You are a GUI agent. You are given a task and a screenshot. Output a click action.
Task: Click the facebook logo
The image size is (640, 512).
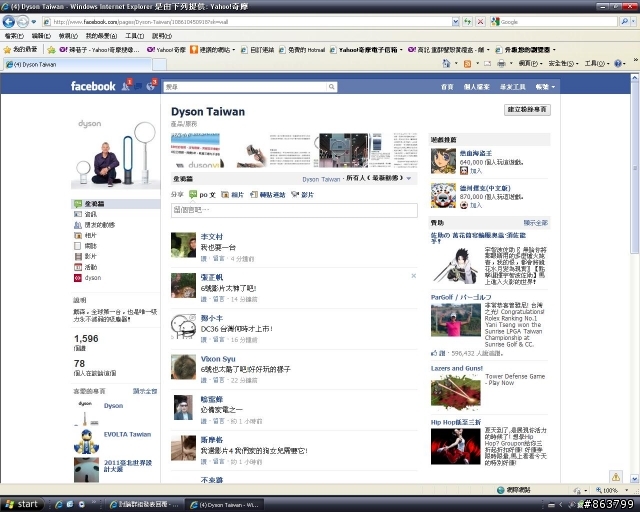93,86
